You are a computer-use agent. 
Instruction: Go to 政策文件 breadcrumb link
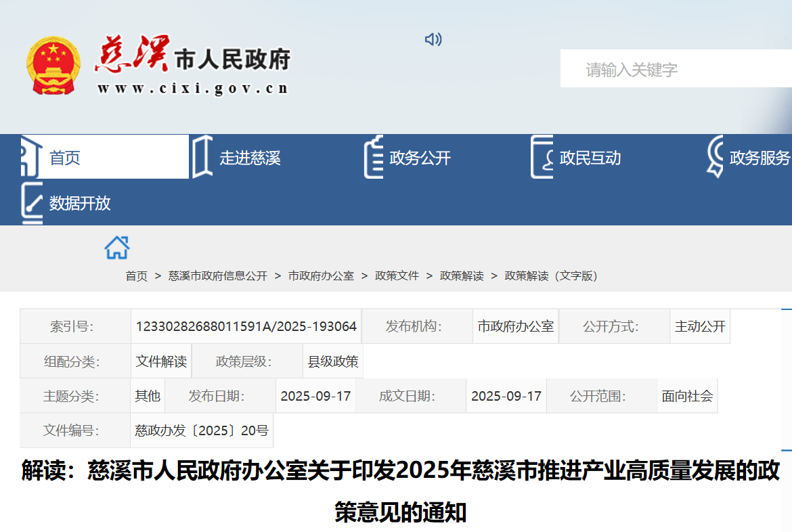click(x=397, y=276)
